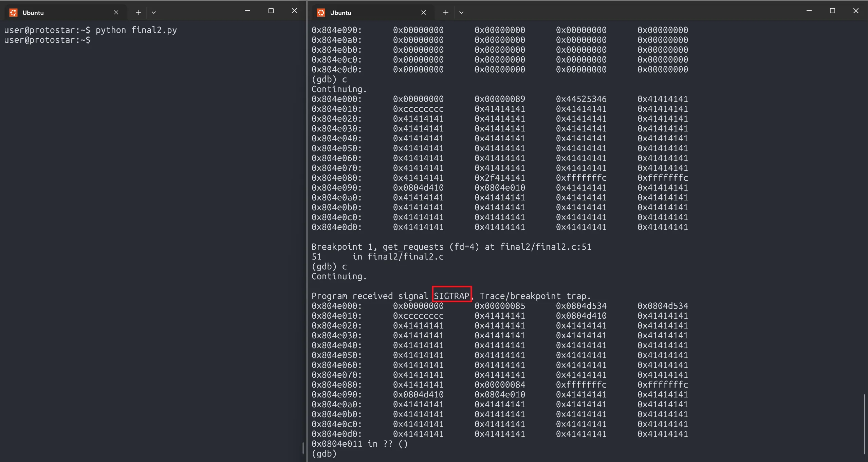Close the right terminal window
This screenshot has width=868, height=462.
click(856, 11)
